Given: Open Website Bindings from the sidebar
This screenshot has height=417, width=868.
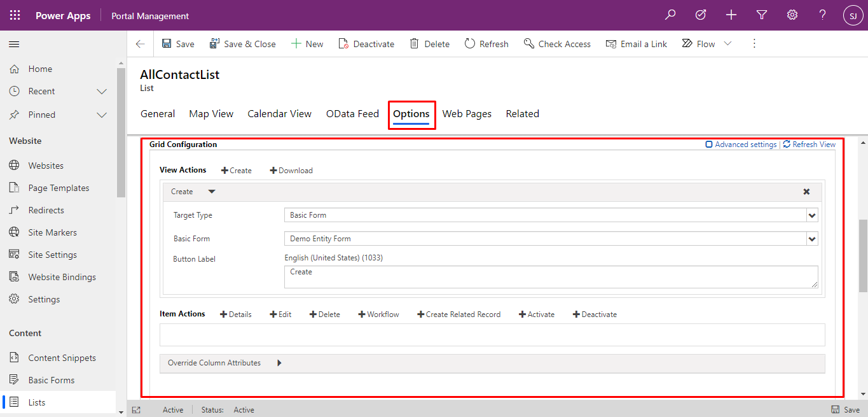Looking at the screenshot, I should pos(63,276).
